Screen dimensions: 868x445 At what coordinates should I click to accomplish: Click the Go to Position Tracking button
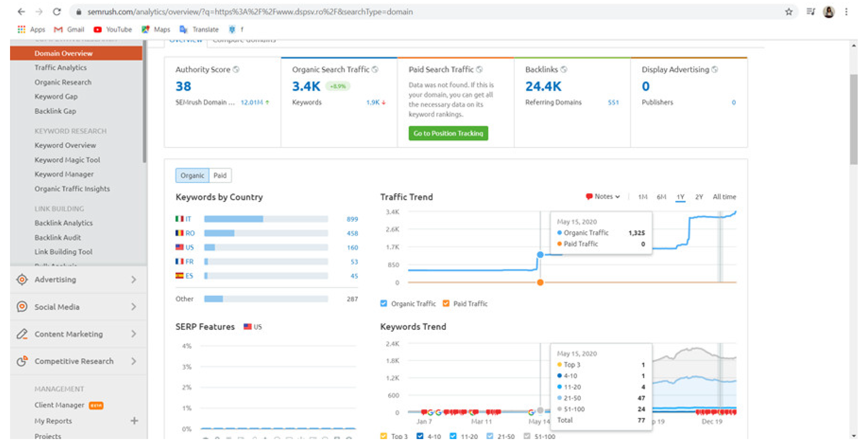point(448,133)
